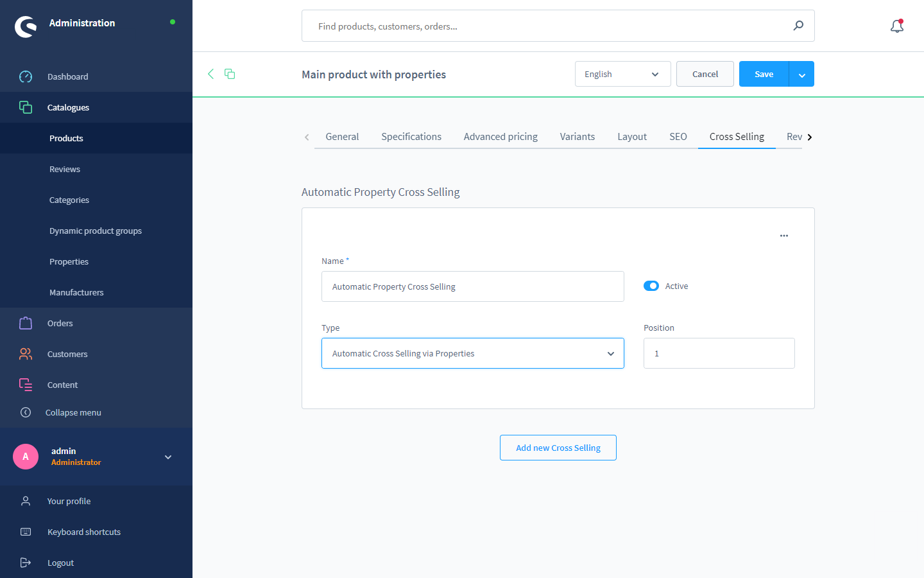Click the Collapse menu label
Image resolution: width=924 pixels, height=578 pixels.
[x=73, y=412]
